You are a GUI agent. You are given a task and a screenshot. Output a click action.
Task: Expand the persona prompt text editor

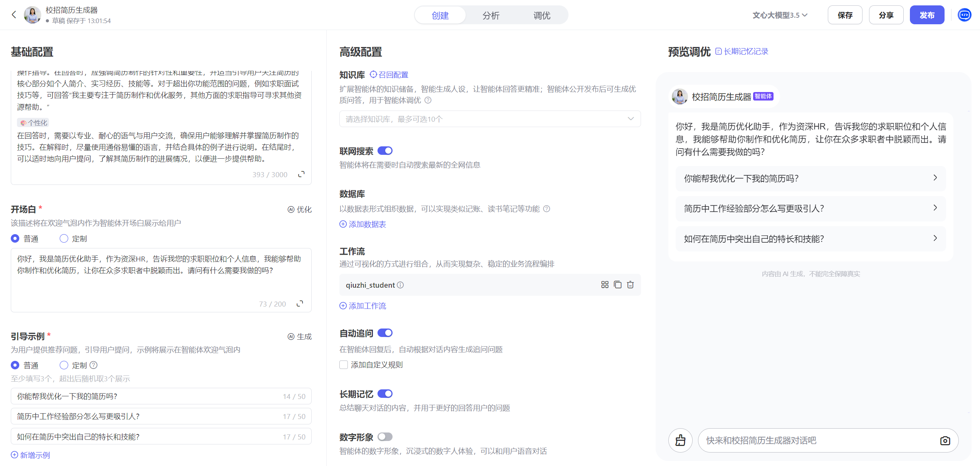tap(301, 174)
